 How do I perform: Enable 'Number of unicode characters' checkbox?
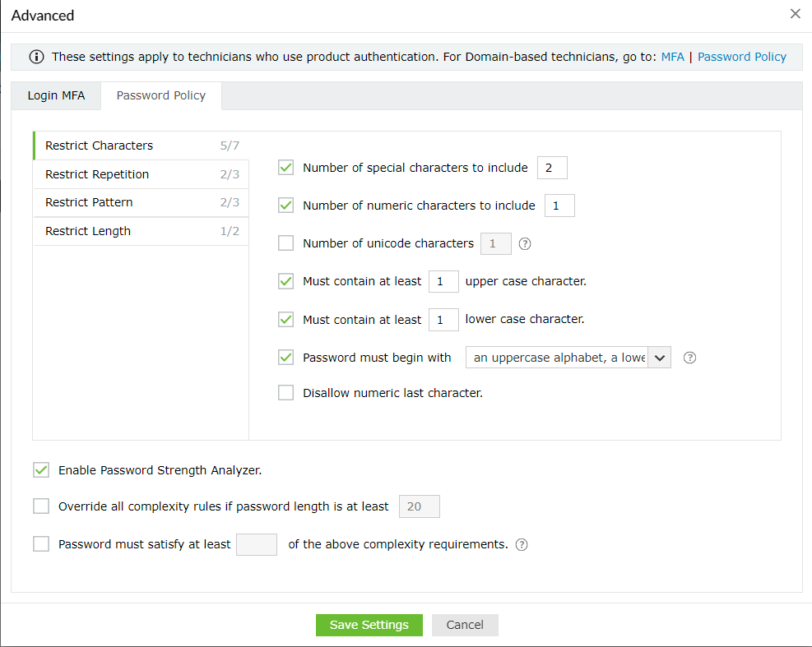286,243
